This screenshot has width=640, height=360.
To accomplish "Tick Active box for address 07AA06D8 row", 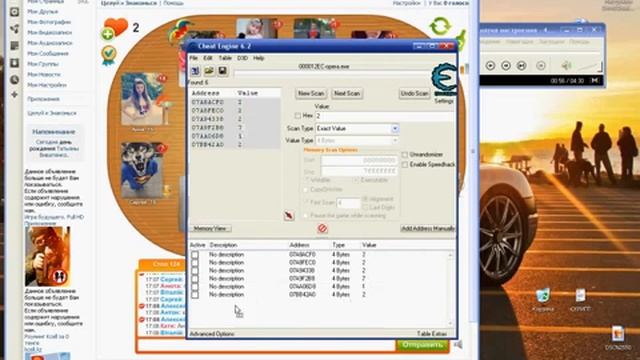I will 195,287.
